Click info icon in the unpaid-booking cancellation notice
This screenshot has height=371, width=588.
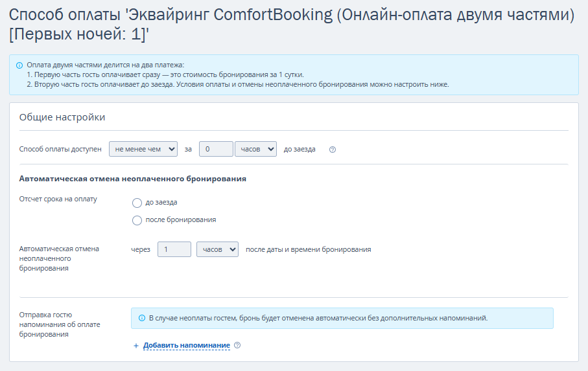point(142,318)
